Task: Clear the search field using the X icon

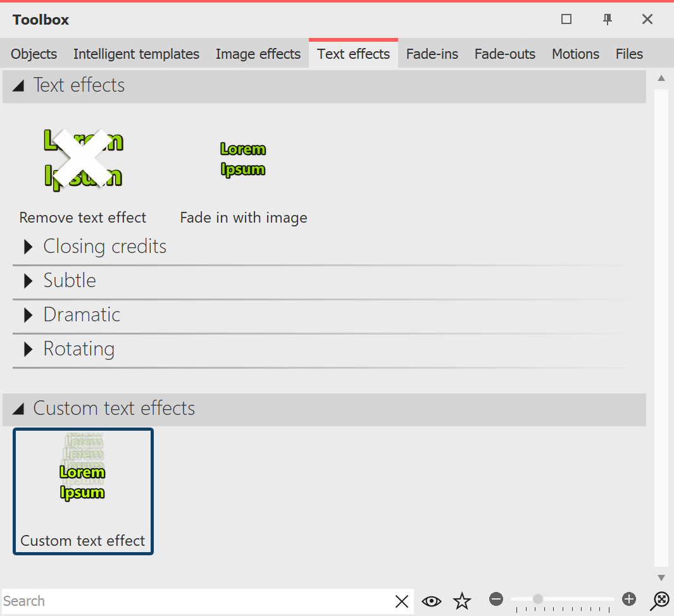Action: coord(402,601)
